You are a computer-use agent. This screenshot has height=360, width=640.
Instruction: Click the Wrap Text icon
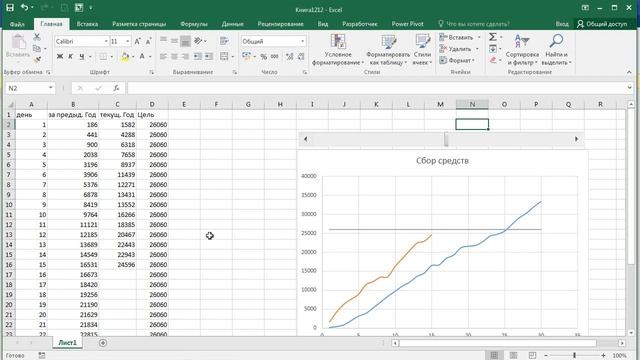[x=224, y=41]
